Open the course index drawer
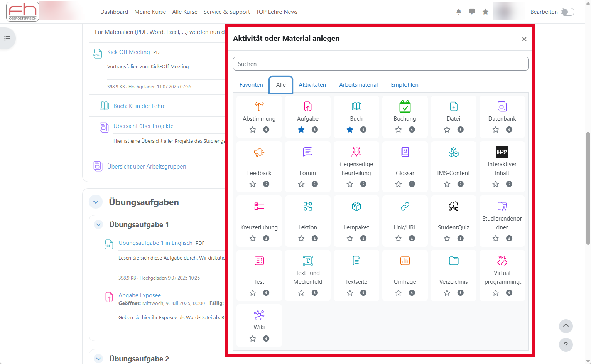The width and height of the screenshot is (591, 364). point(7,38)
